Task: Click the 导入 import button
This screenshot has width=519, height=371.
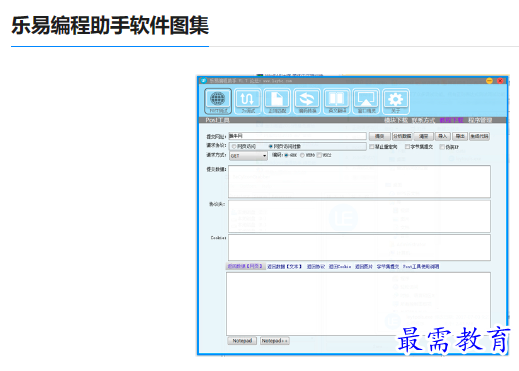Action: coord(443,136)
